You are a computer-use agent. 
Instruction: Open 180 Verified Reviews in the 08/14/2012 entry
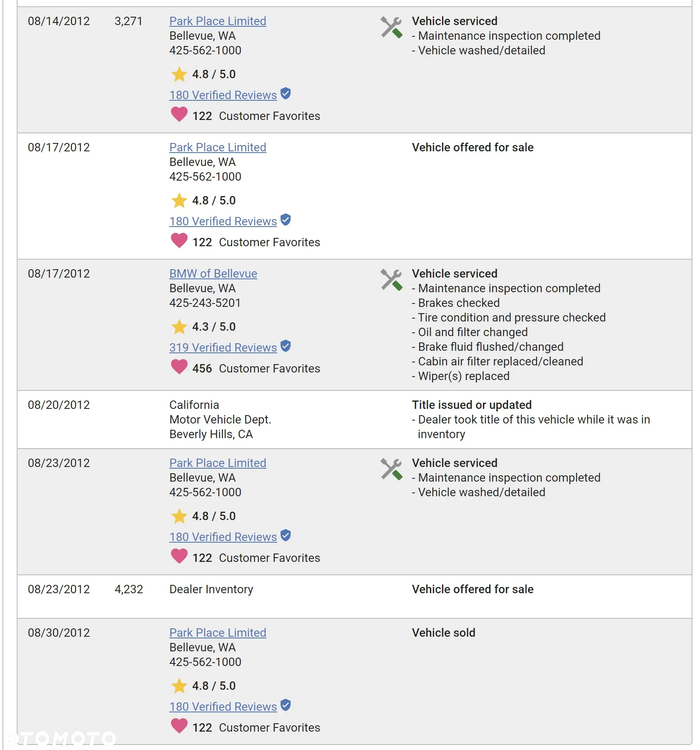(223, 95)
